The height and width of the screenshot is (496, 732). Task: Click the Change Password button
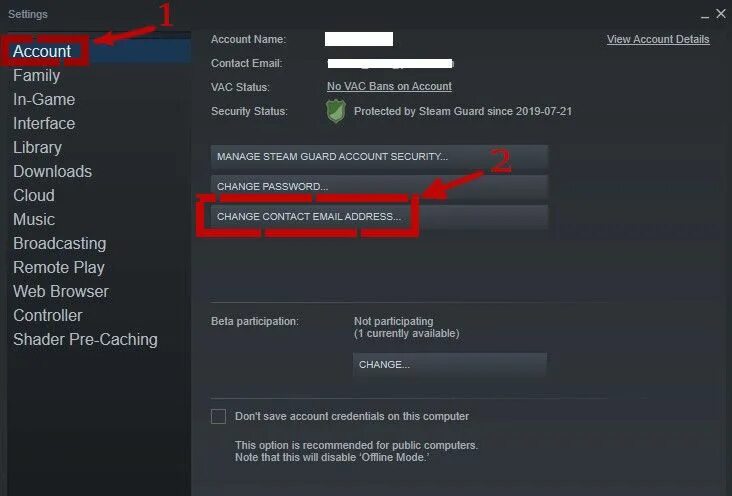point(379,187)
